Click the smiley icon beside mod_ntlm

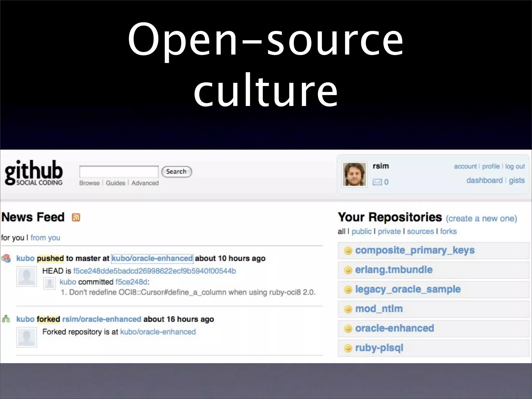coord(348,309)
